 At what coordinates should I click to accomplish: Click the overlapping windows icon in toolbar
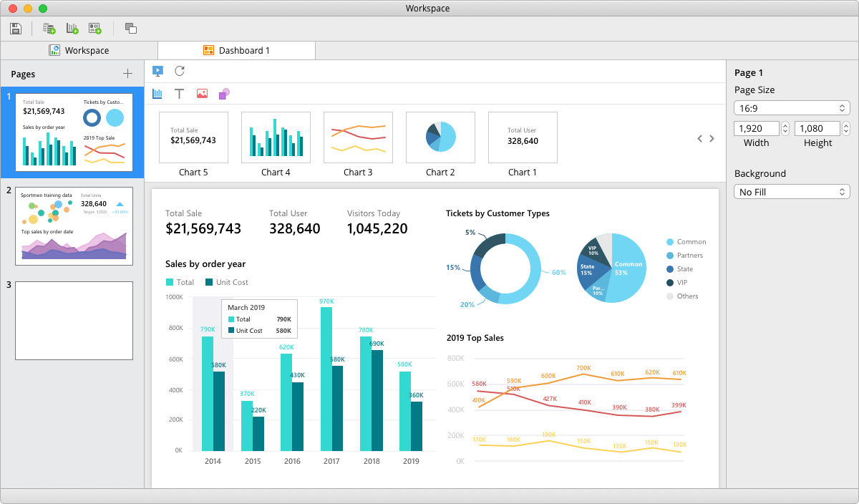(130, 29)
